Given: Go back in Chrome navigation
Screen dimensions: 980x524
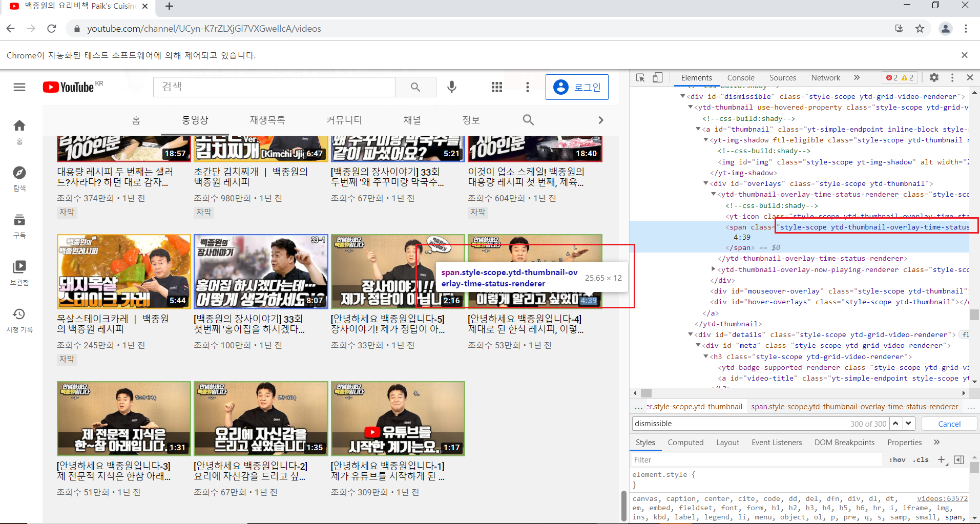Looking at the screenshot, I should click(x=11, y=29).
